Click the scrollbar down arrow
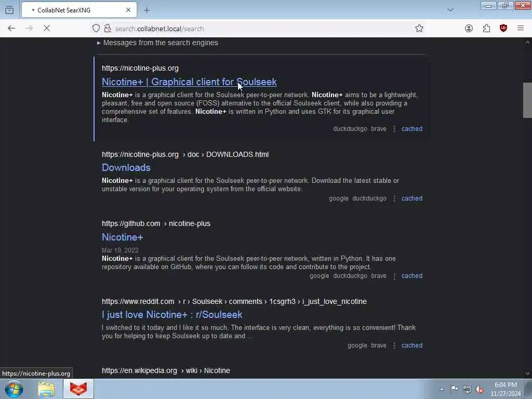 click(527, 374)
